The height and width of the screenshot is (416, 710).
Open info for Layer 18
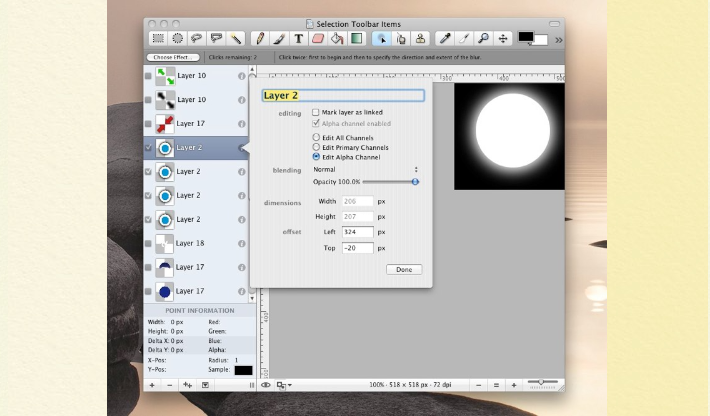[x=241, y=243]
